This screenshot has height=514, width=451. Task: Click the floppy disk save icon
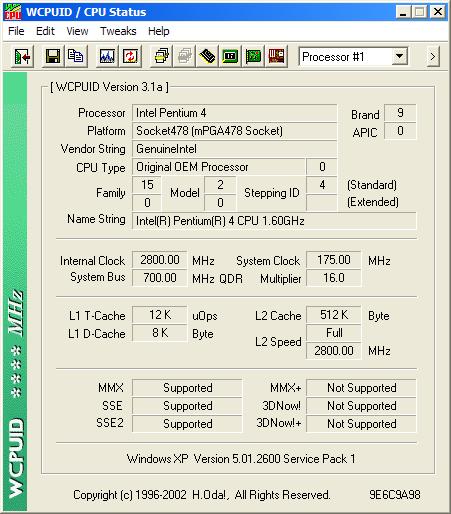click(x=53, y=56)
